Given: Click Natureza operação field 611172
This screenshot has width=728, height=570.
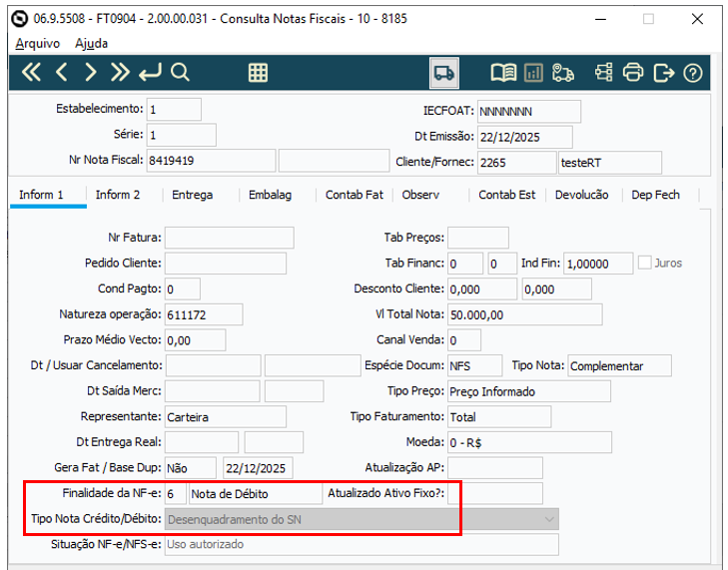Looking at the screenshot, I should click(204, 314).
